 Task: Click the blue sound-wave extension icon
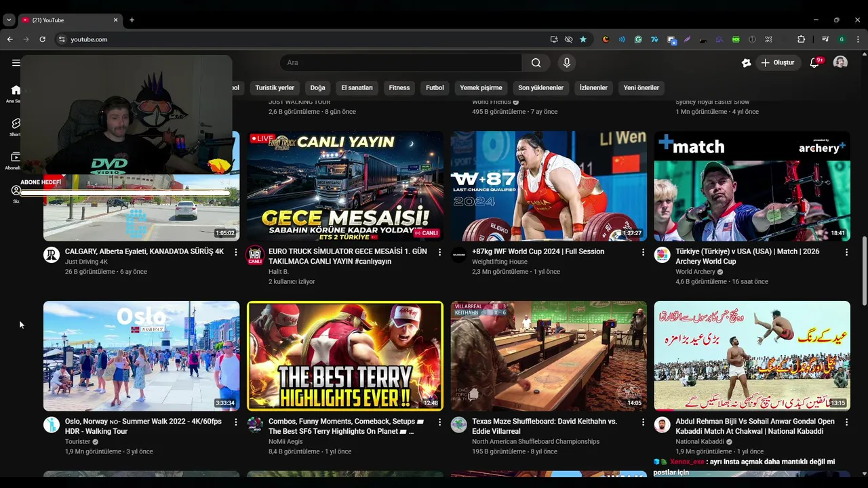(x=622, y=39)
